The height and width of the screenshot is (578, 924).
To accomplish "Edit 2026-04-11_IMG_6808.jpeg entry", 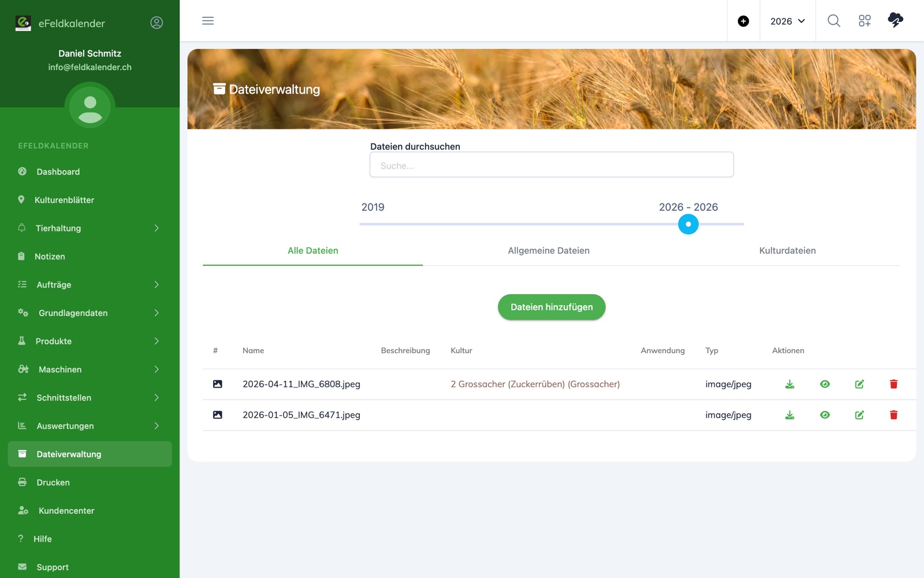I will pos(859,384).
